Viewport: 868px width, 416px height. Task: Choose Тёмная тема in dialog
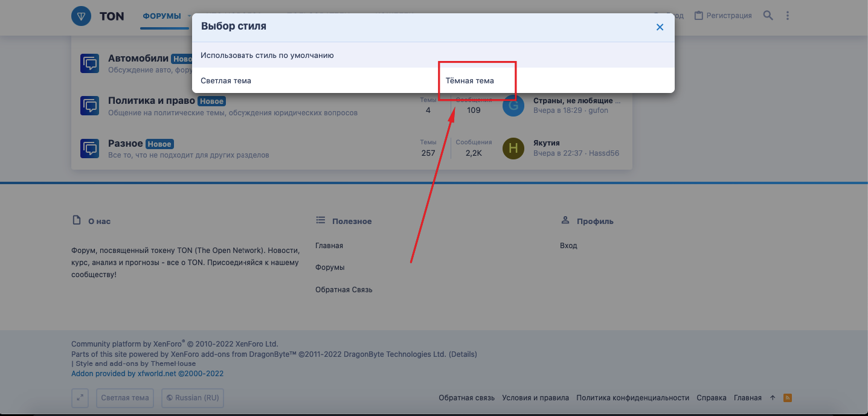click(470, 80)
